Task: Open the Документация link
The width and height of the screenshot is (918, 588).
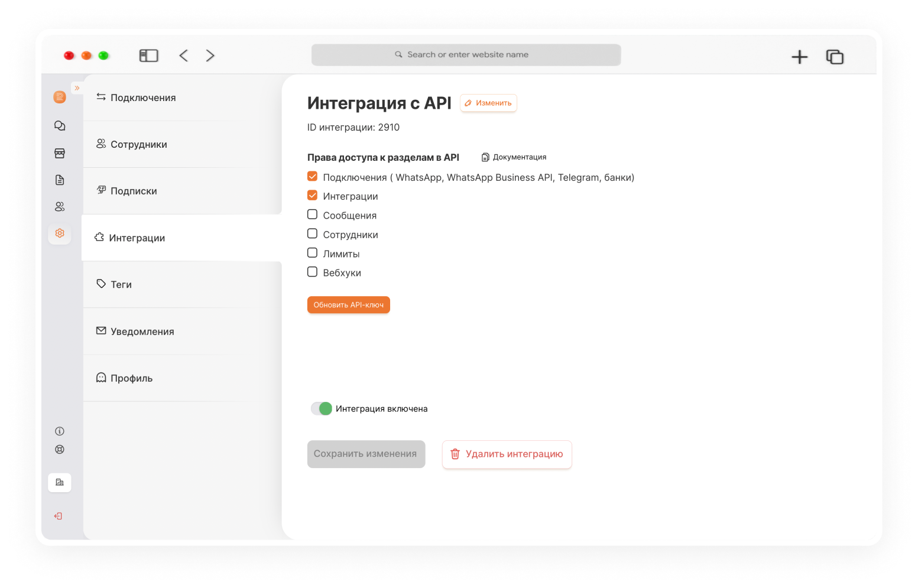Action: [x=514, y=157]
